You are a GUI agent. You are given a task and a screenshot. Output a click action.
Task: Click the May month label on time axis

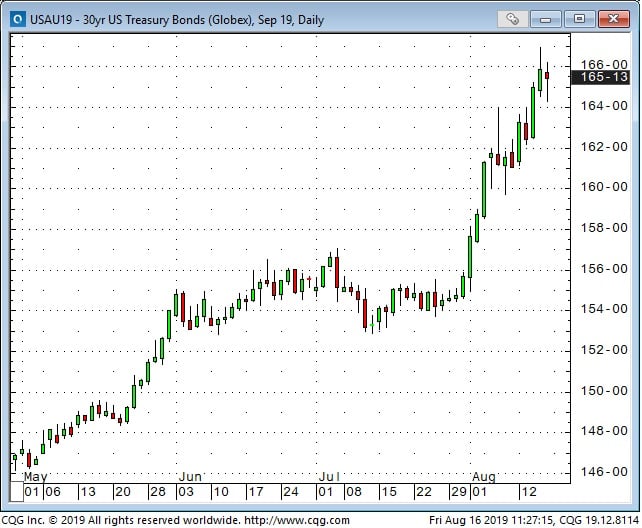coord(36,477)
